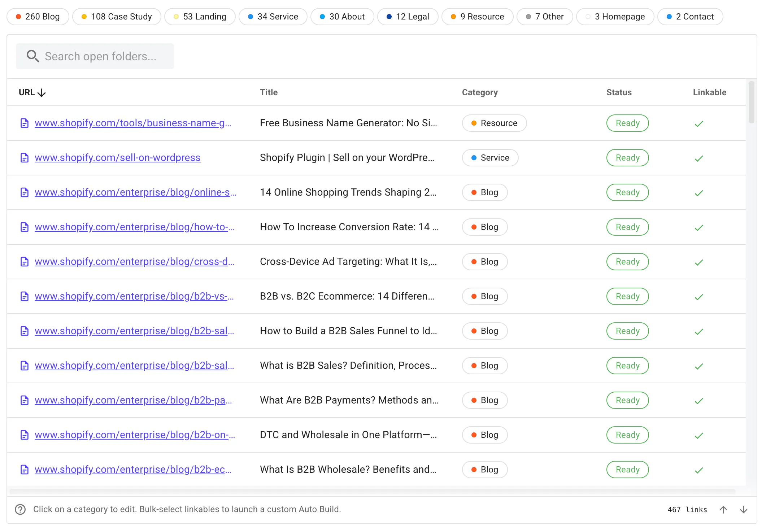
Task: Click the page icon beside business-name-generator URL
Action: 25,123
